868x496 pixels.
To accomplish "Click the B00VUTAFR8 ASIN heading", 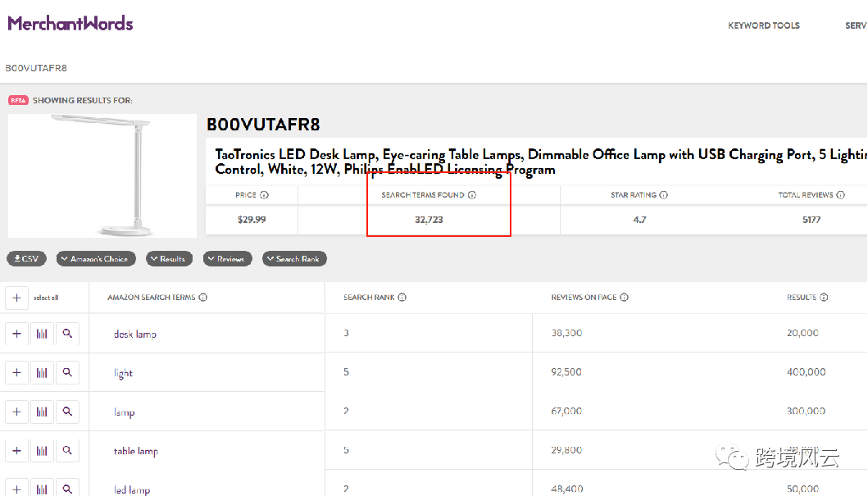I will click(x=263, y=125).
